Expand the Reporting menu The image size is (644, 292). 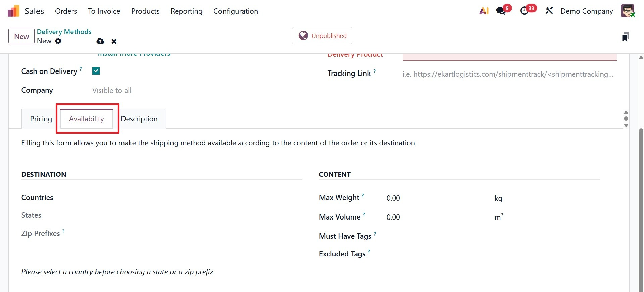(186, 11)
